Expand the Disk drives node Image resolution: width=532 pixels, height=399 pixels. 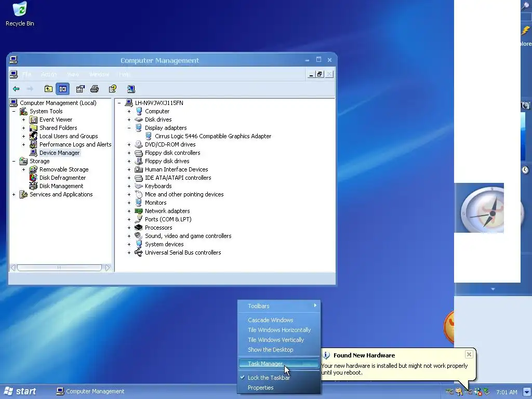pyautogui.click(x=129, y=119)
